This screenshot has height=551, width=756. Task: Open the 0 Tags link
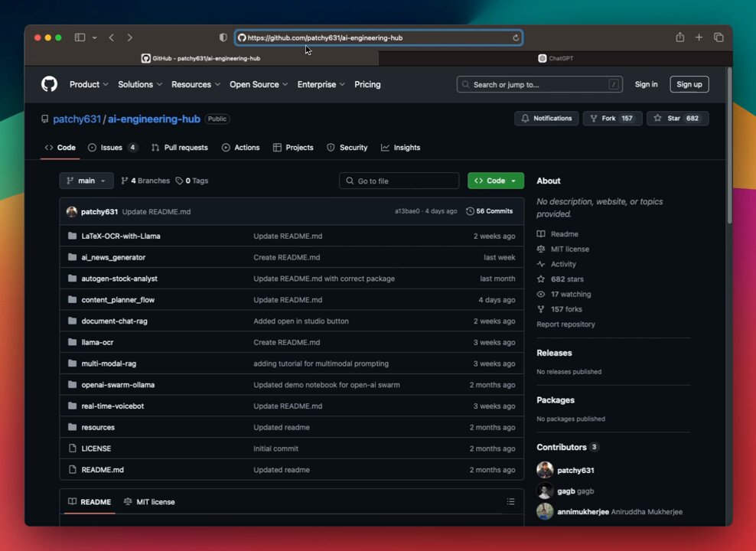coord(192,181)
